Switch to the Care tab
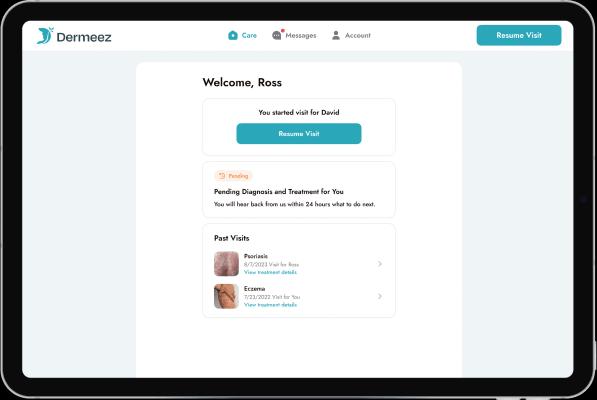The height and width of the screenshot is (400, 597). coord(242,35)
